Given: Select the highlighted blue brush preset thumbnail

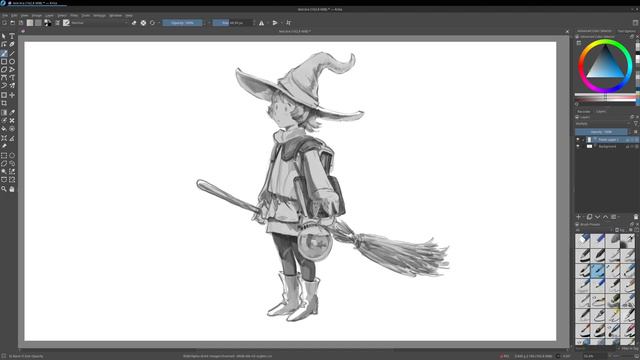Looking at the screenshot, I should click(x=598, y=271).
